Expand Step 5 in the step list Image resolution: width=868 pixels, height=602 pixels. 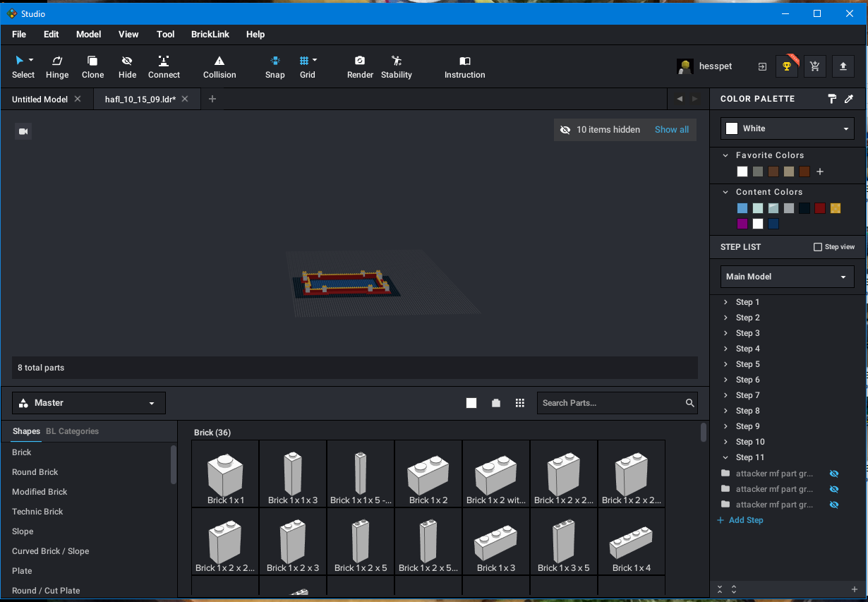click(x=725, y=364)
